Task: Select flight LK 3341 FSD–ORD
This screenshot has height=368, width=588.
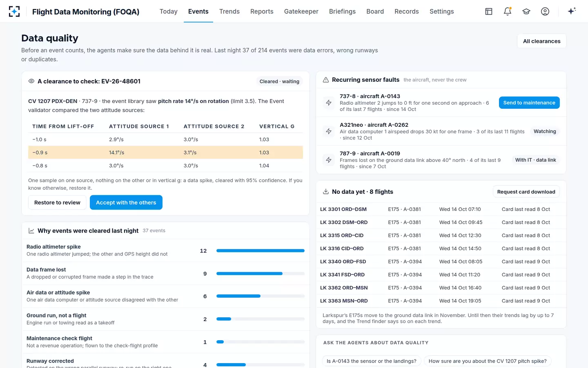Action: coord(441,275)
